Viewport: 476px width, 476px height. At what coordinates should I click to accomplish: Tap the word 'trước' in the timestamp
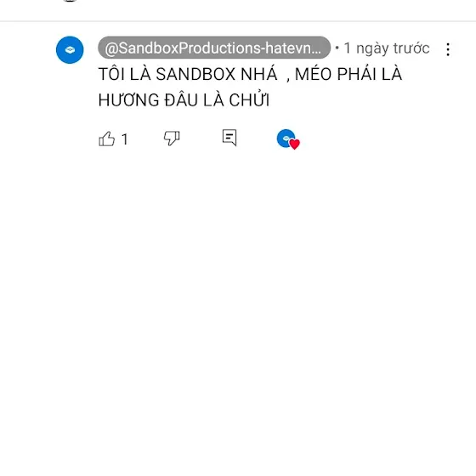411,48
